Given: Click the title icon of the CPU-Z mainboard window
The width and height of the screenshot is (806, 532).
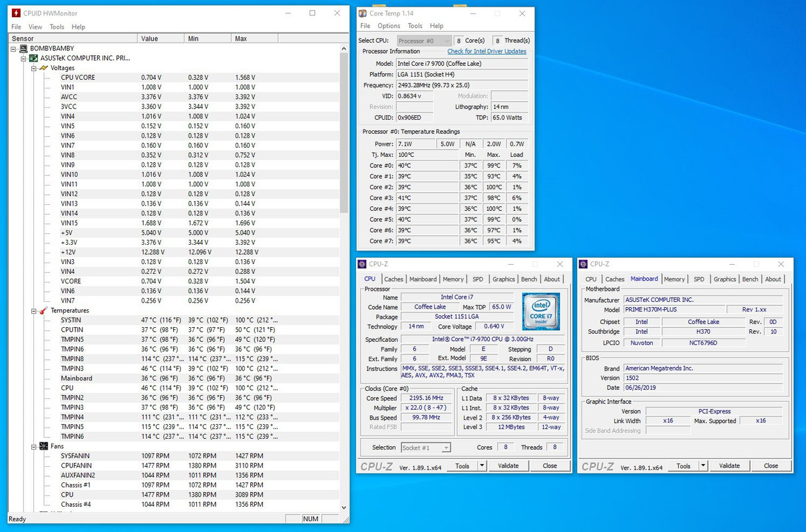Looking at the screenshot, I should click(x=584, y=264).
